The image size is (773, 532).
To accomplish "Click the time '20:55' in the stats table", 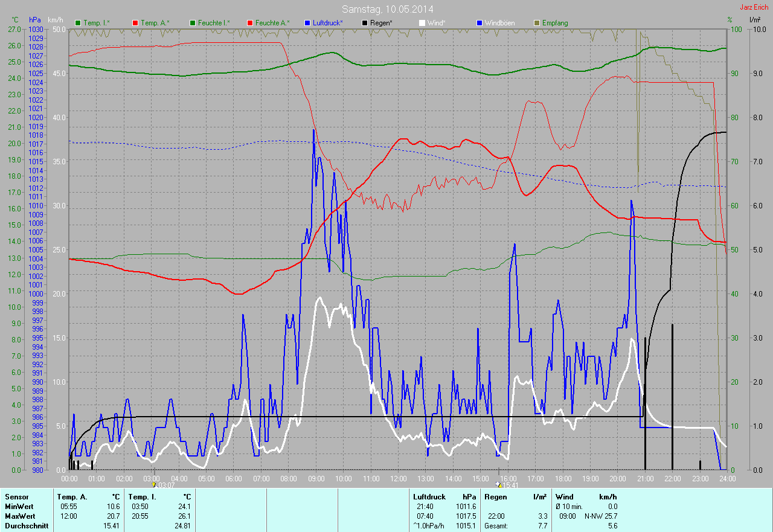I will (140, 516).
